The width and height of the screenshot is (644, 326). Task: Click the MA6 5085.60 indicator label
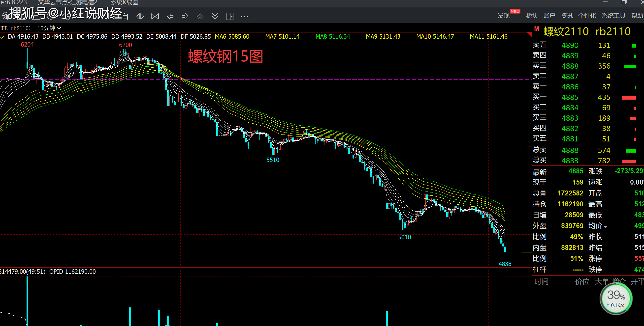[232, 37]
